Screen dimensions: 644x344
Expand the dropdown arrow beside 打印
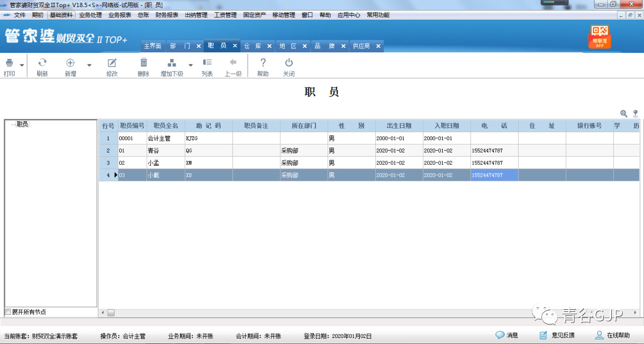[x=22, y=65]
